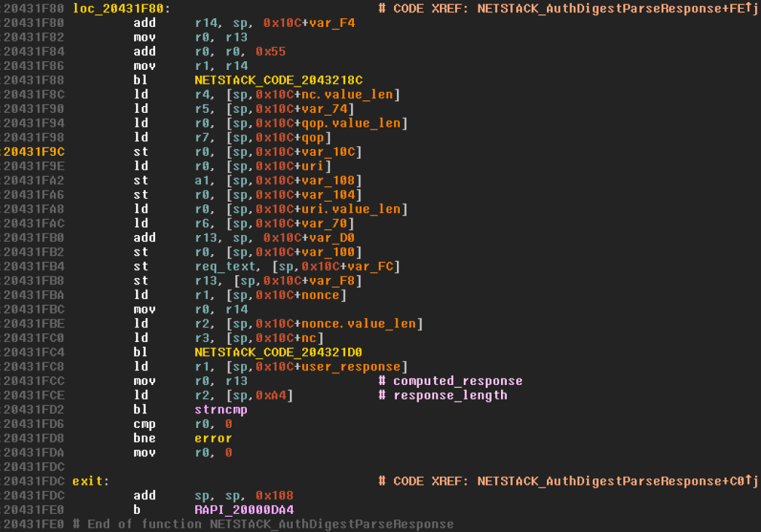Screen dimensions: 761x532
Task: Click the a1 register in st instruction
Action: 202,180
